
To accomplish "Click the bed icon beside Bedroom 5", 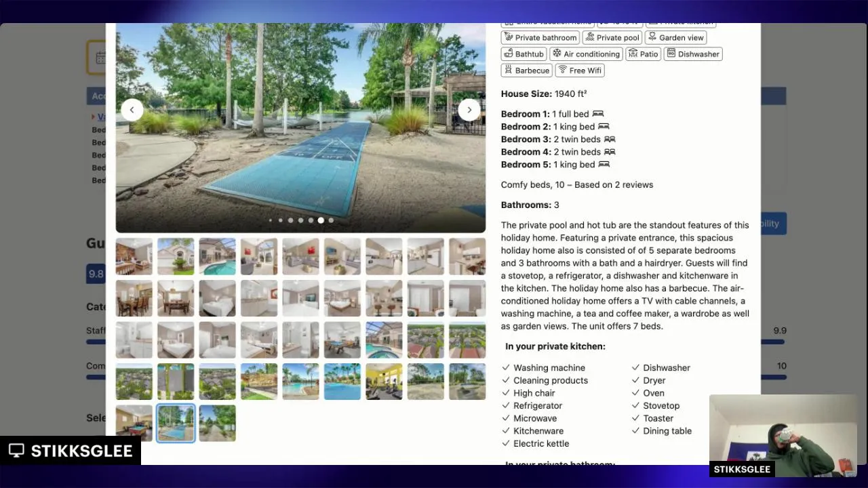I will (604, 165).
